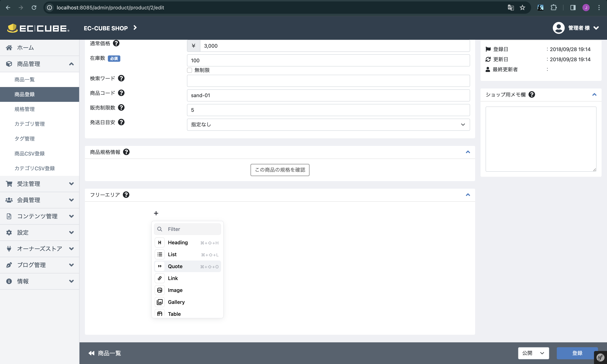
Task: Expand the 情報 sidebar section
Action: 40,281
